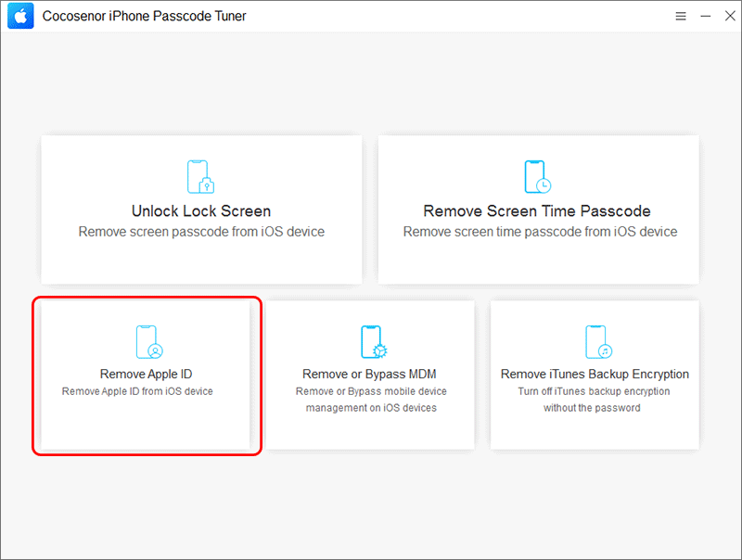Choose the Remove Apple ID title
The height and width of the screenshot is (560, 742).
point(146,375)
